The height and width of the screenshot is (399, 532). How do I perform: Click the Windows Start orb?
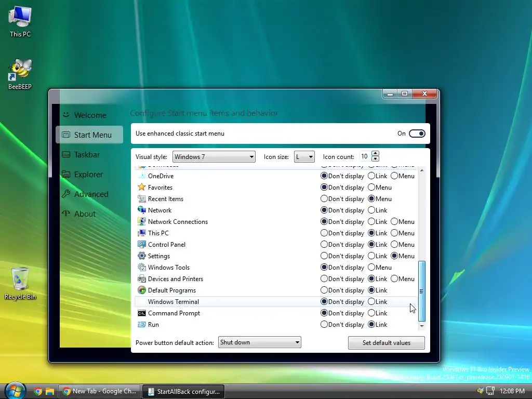point(15,391)
